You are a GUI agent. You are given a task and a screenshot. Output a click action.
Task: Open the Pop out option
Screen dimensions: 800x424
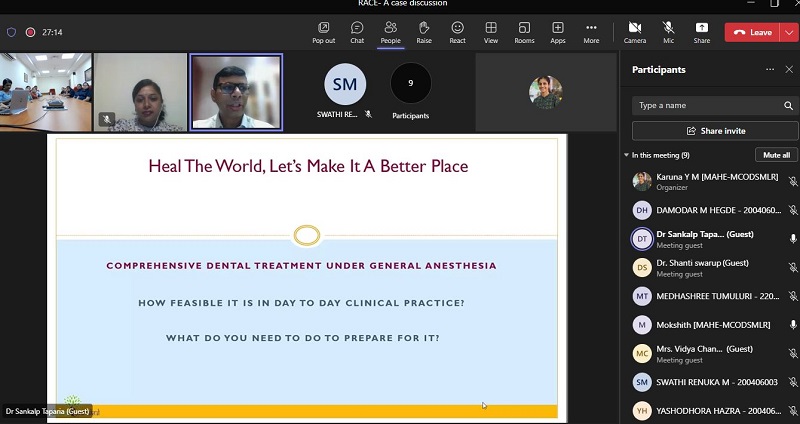pyautogui.click(x=323, y=31)
